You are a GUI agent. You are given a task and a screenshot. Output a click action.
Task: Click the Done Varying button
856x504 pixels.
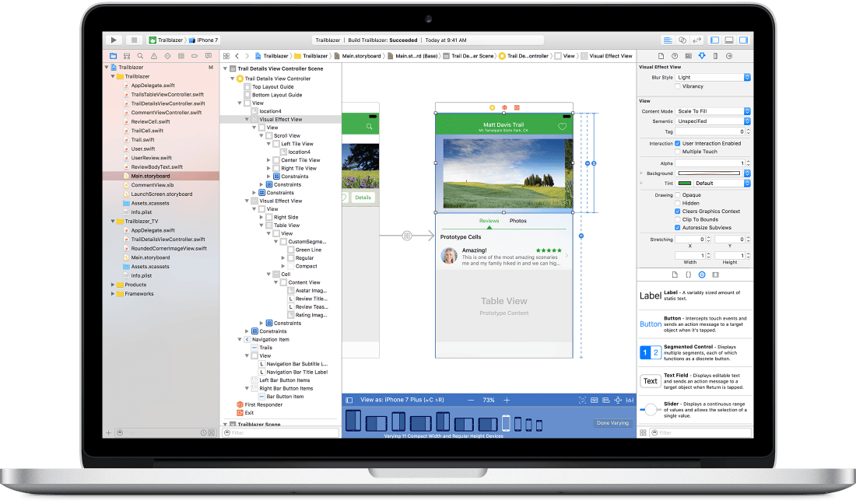tap(612, 422)
